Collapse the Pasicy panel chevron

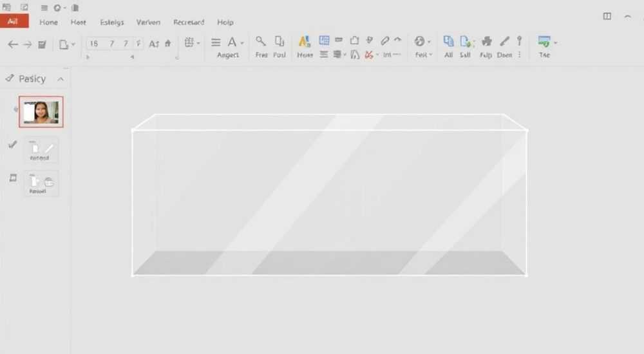pos(61,79)
